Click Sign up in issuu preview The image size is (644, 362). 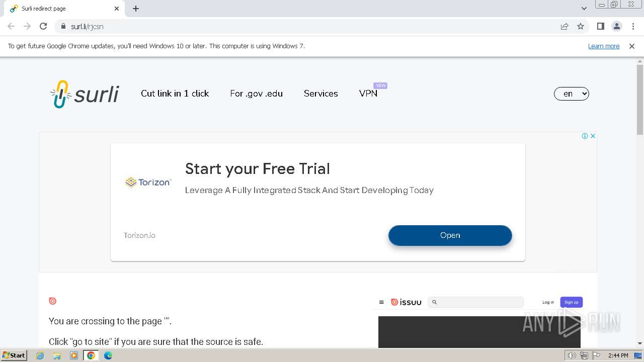point(571,302)
